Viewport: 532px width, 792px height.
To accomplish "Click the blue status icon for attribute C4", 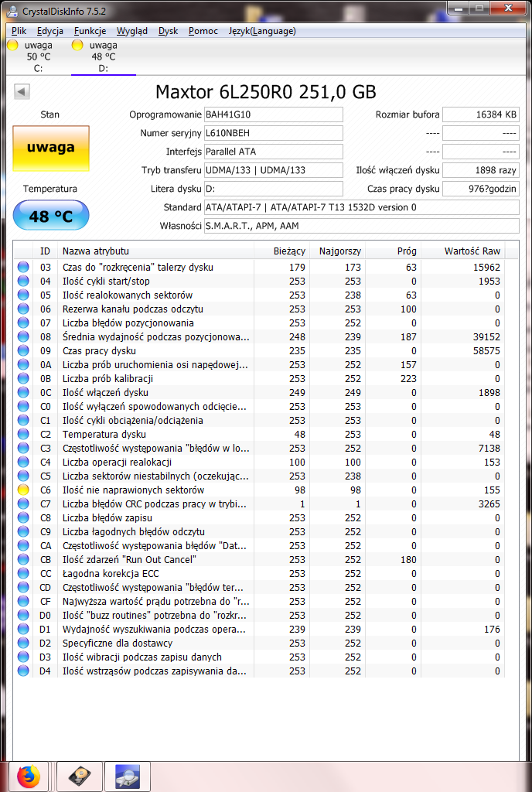I will (x=23, y=463).
